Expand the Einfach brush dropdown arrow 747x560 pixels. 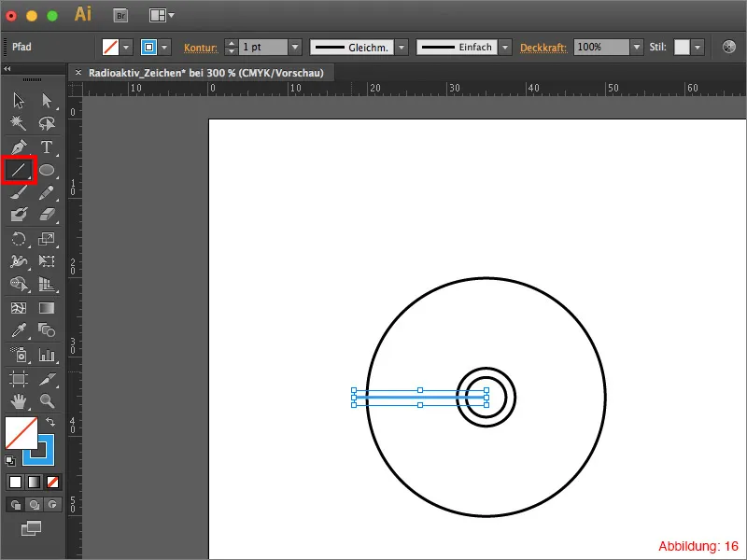(505, 48)
